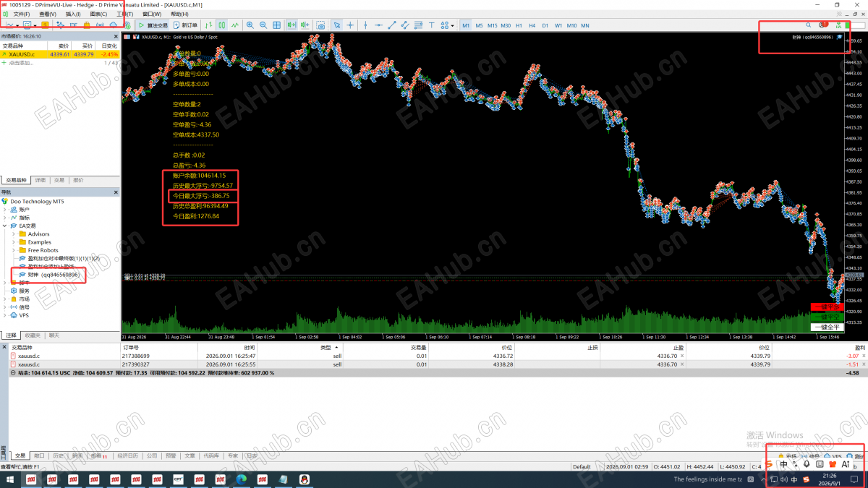Select the crosshair tool
This screenshot has width=868, height=488.
(350, 25)
